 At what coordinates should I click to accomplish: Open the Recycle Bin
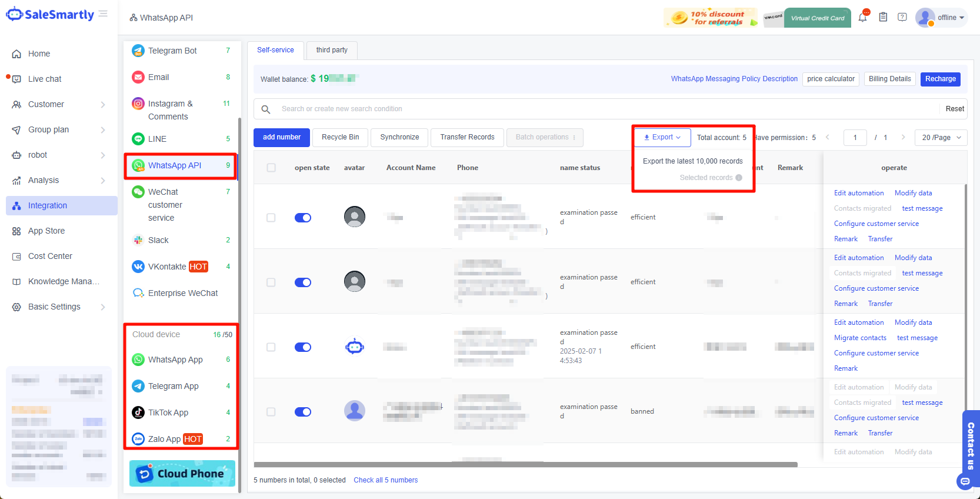pyautogui.click(x=340, y=137)
